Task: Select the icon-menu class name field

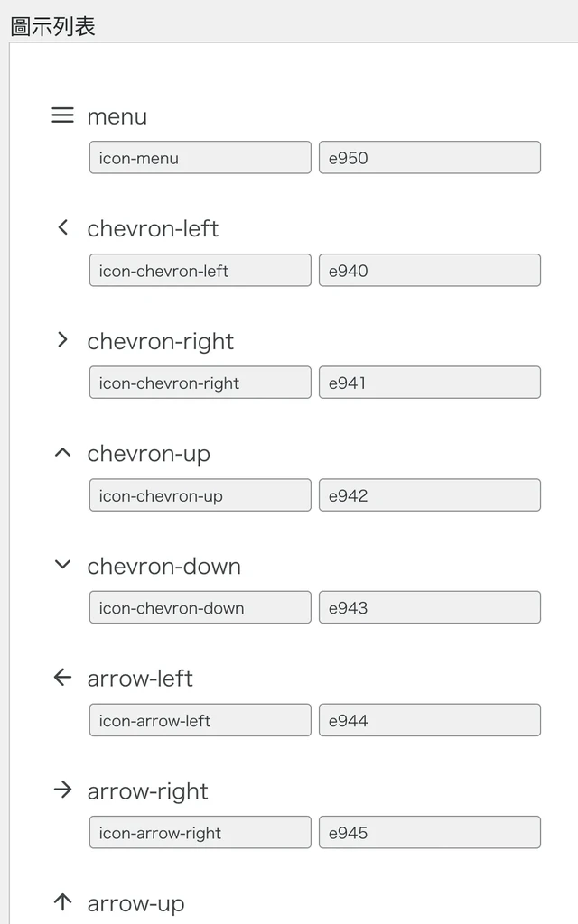Action: [x=200, y=157]
